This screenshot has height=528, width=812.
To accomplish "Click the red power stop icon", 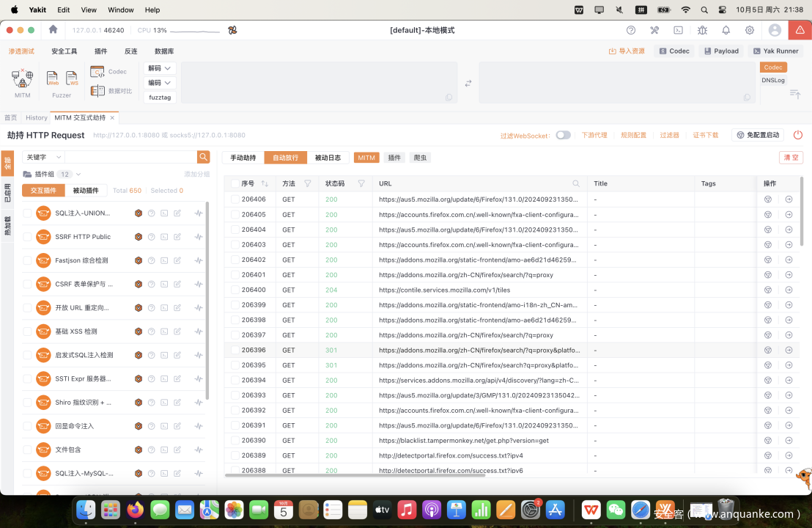I will (797, 135).
